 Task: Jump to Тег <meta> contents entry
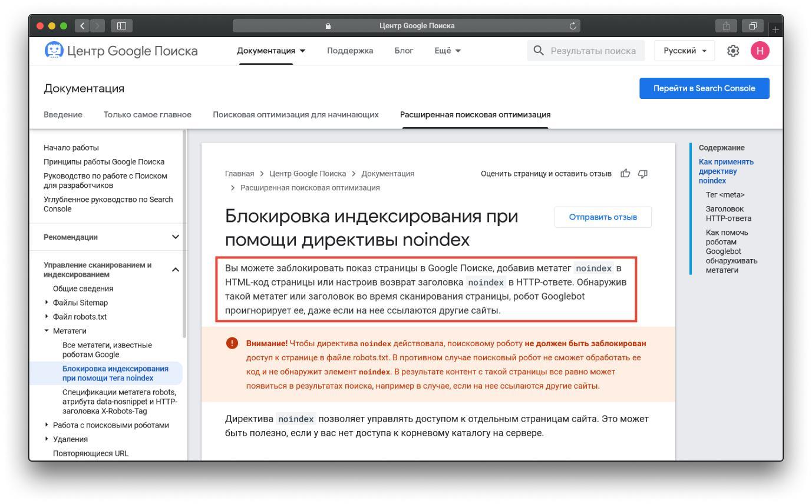(x=725, y=194)
